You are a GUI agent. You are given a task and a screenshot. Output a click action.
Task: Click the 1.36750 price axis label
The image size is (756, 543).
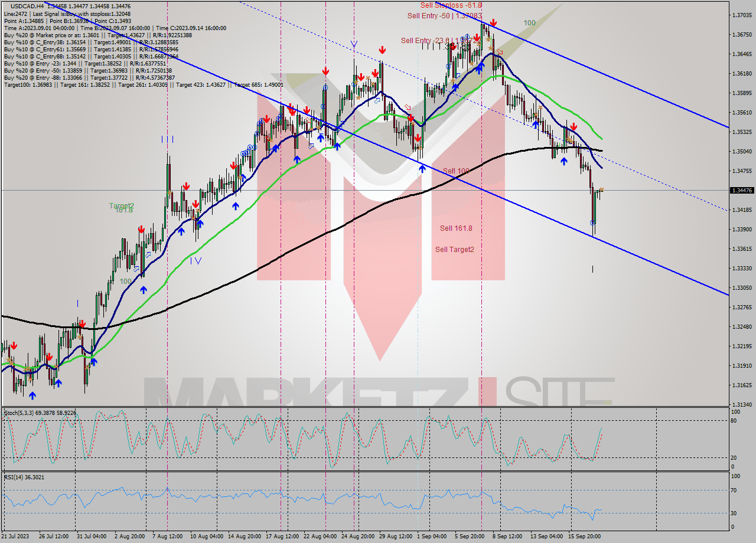coord(741,34)
